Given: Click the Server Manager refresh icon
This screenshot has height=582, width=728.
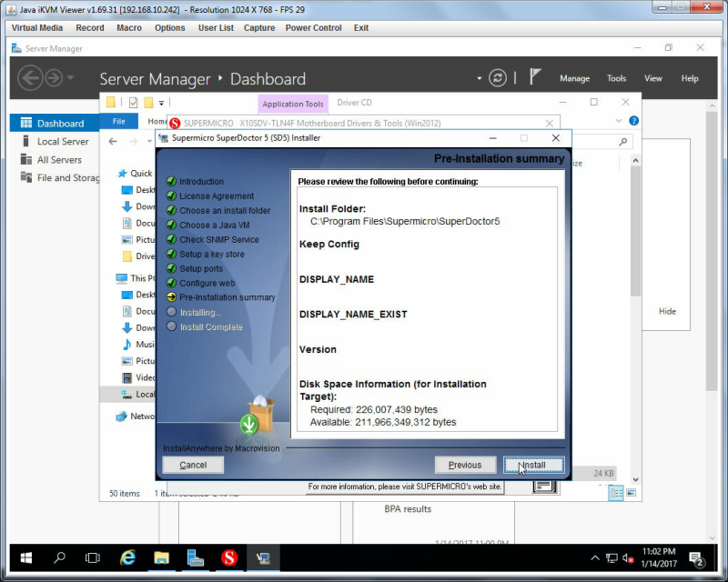Looking at the screenshot, I should [497, 78].
